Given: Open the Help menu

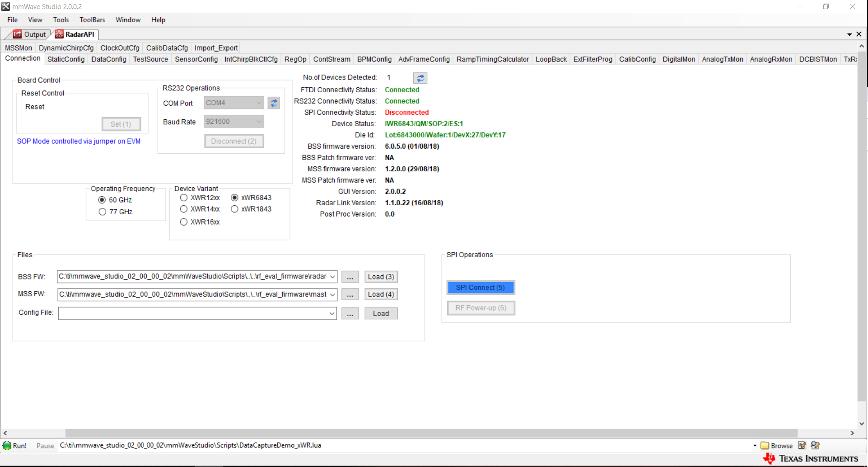Looking at the screenshot, I should click(158, 20).
